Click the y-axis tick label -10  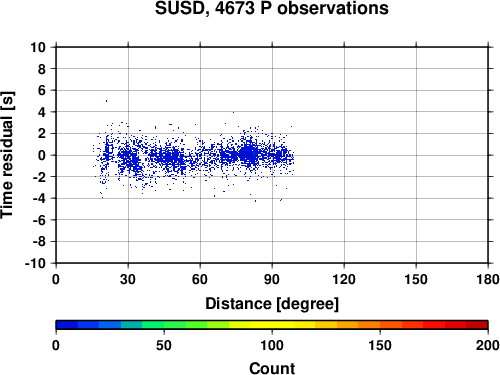(x=35, y=263)
